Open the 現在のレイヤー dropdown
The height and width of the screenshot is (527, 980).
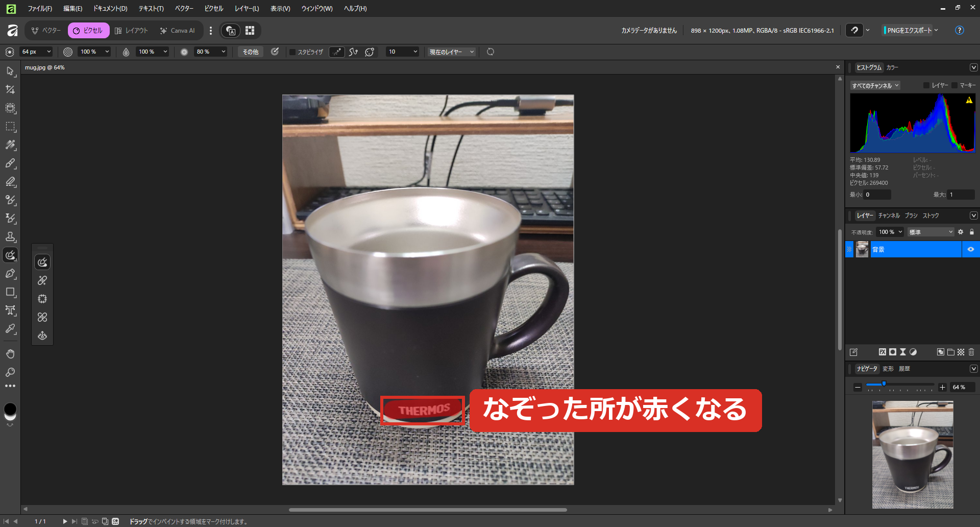[x=452, y=52]
